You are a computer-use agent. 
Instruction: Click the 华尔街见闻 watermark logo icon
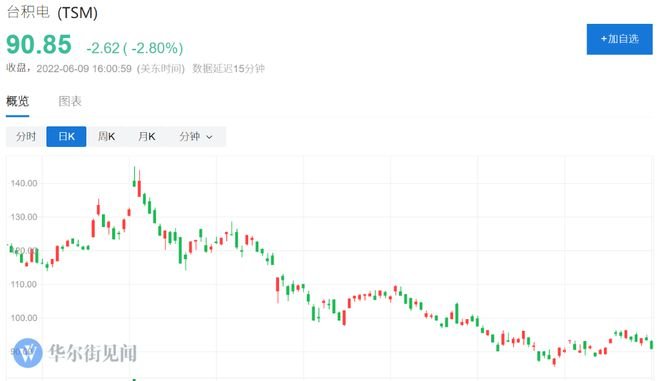pos(27,353)
